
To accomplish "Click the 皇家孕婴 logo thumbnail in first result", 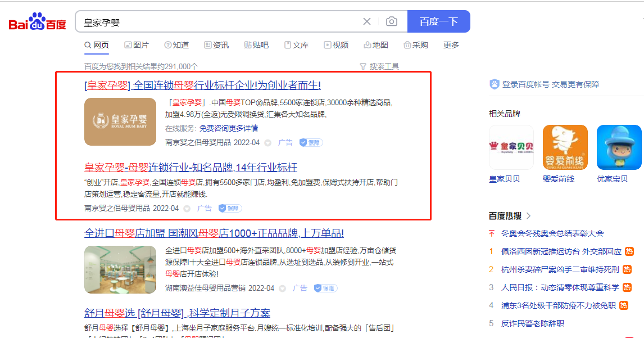I will pyautogui.click(x=120, y=121).
